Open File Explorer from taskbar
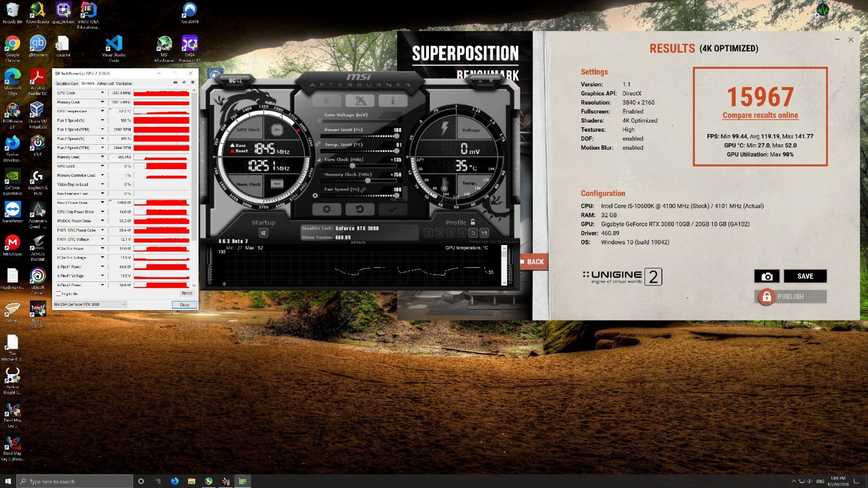The height and width of the screenshot is (488, 868). (x=192, y=481)
